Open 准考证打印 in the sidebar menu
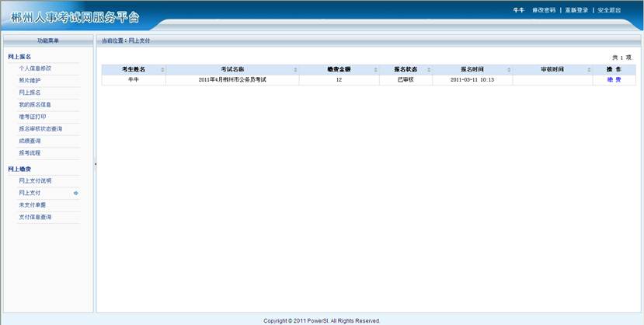This screenshot has width=644, height=325. pyautogui.click(x=32, y=117)
